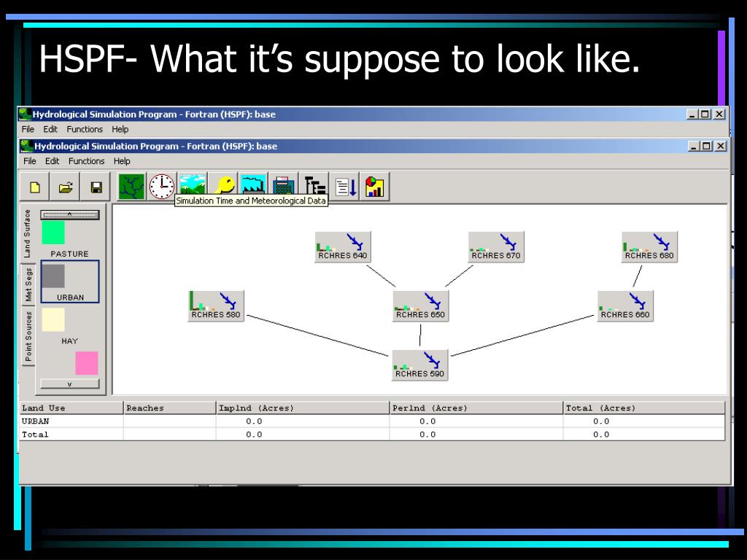Open the Reach Editor stream network icon
This screenshot has height=560, width=747.
coord(131,187)
